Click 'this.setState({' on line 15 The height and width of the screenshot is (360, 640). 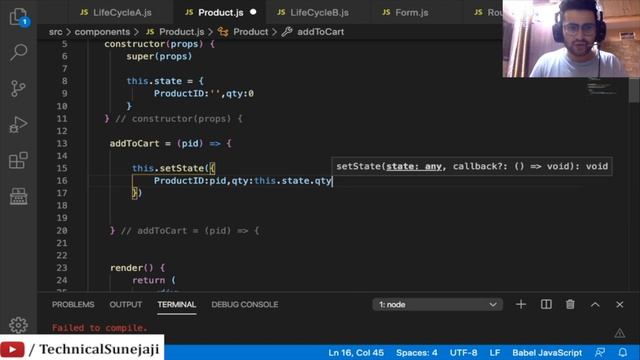coord(173,168)
